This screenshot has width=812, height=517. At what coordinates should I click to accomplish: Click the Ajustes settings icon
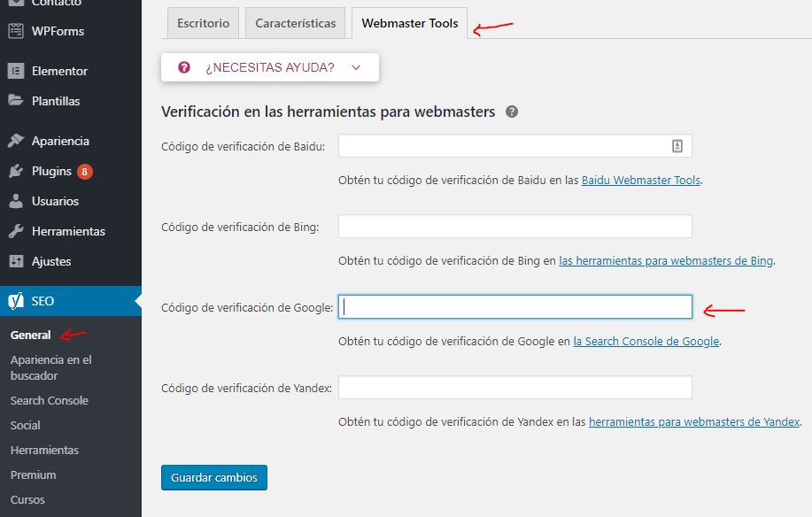(x=16, y=261)
